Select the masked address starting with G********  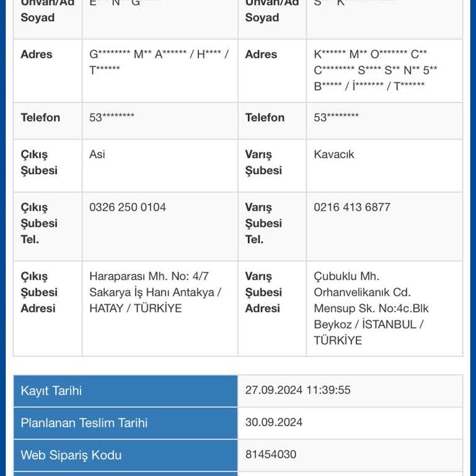coord(159,62)
